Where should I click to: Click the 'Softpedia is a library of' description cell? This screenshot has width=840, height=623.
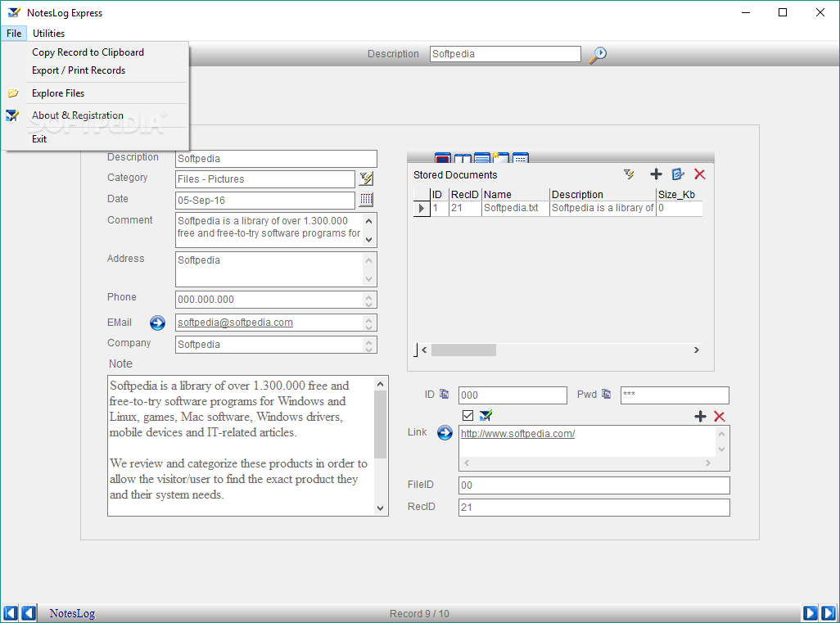coord(603,208)
